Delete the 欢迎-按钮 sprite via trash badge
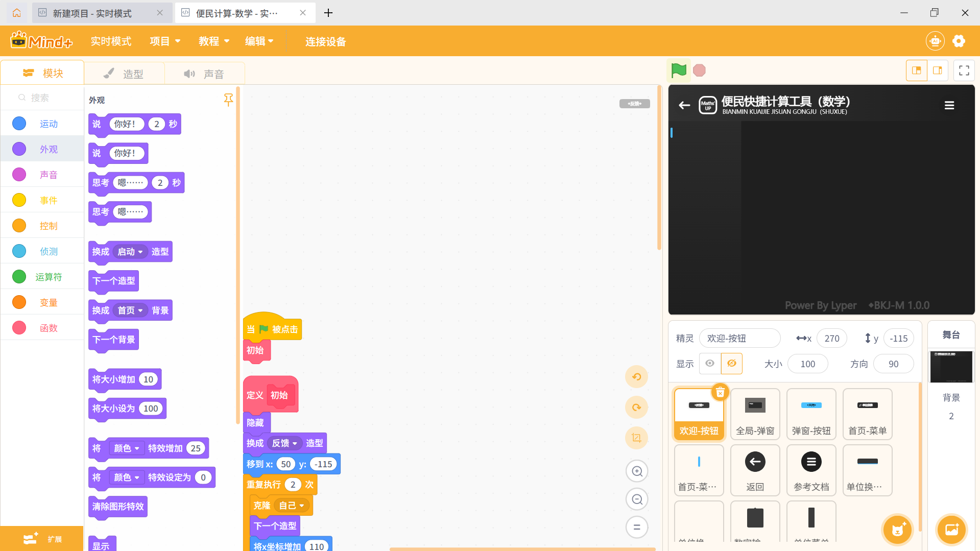The image size is (980, 551). tap(721, 392)
